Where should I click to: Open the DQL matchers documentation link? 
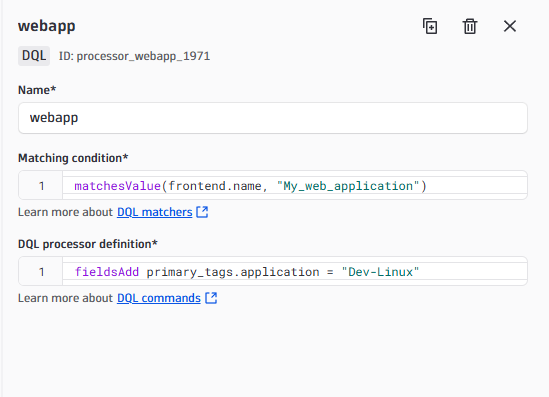coord(154,212)
